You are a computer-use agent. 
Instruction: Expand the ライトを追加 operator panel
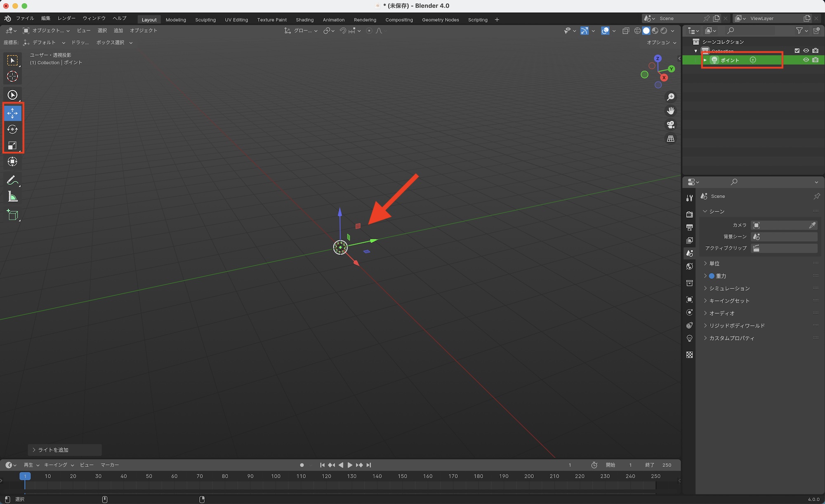coord(53,450)
